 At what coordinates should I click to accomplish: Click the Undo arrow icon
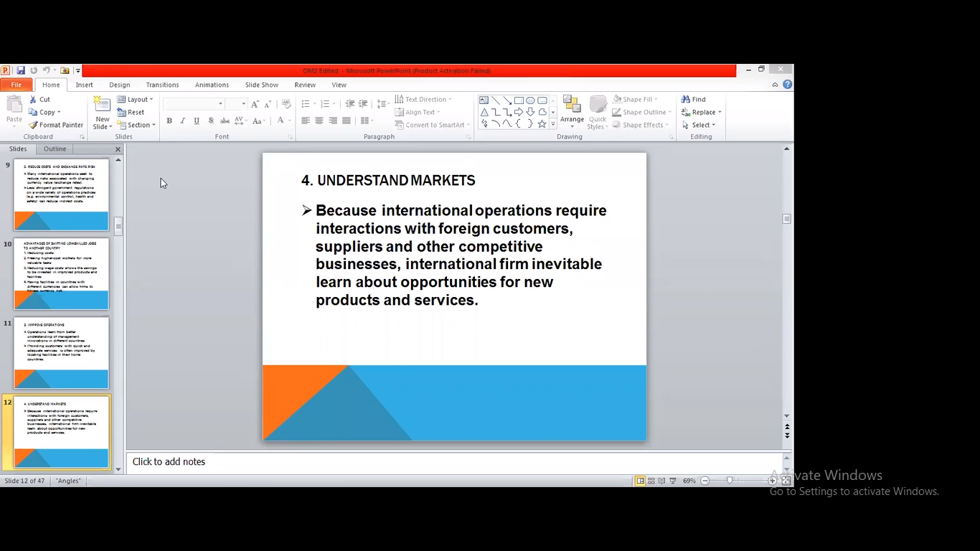46,70
